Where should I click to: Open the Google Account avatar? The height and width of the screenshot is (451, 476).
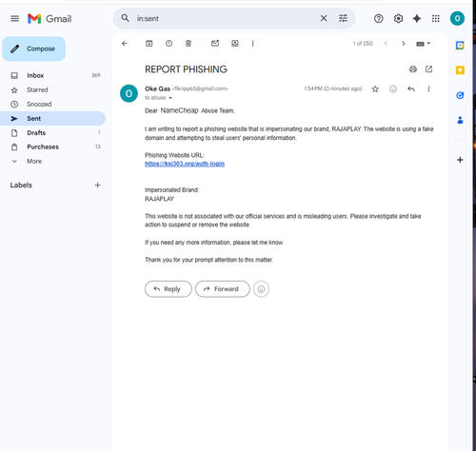coord(457,18)
